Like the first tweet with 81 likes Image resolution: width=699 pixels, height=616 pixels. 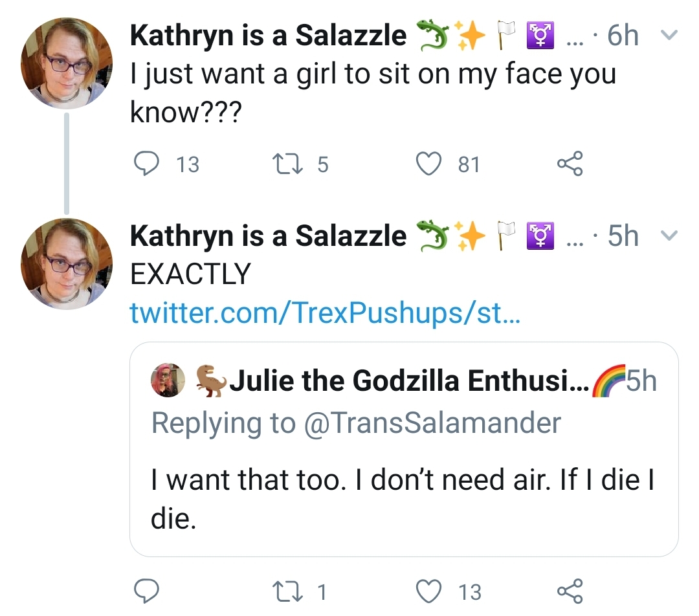[x=429, y=164]
